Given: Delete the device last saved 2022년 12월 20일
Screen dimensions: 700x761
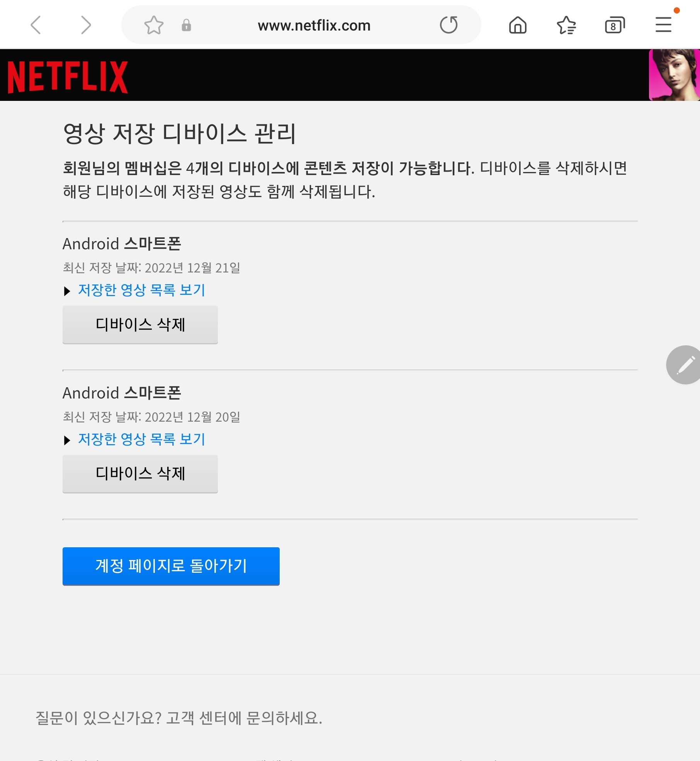Looking at the screenshot, I should [140, 474].
